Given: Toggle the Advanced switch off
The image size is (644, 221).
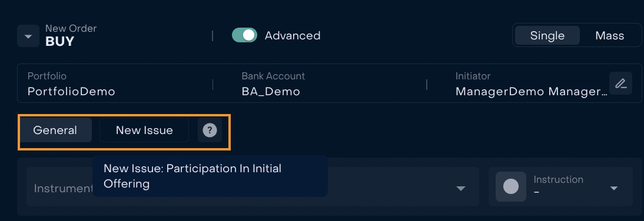Looking at the screenshot, I should (244, 35).
